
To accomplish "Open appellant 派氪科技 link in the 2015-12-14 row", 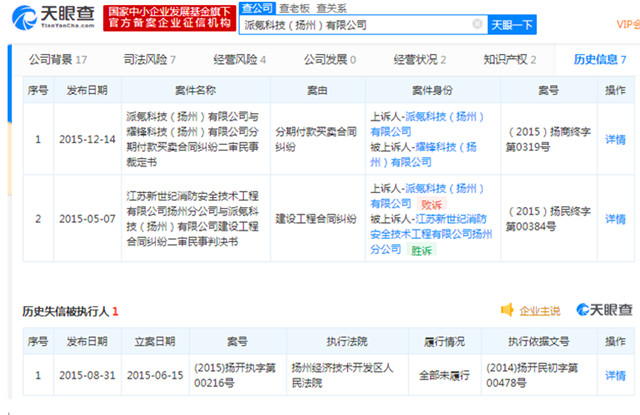I will click(427, 124).
